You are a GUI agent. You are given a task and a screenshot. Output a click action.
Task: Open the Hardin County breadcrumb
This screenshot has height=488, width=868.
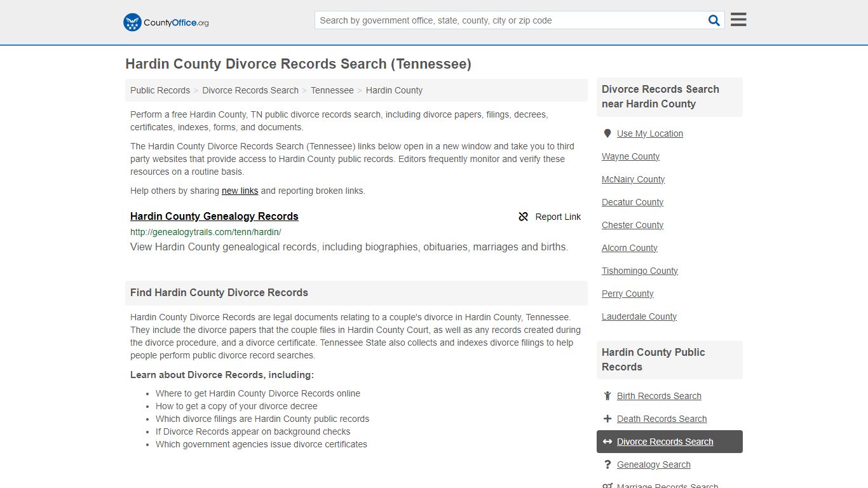point(394,90)
